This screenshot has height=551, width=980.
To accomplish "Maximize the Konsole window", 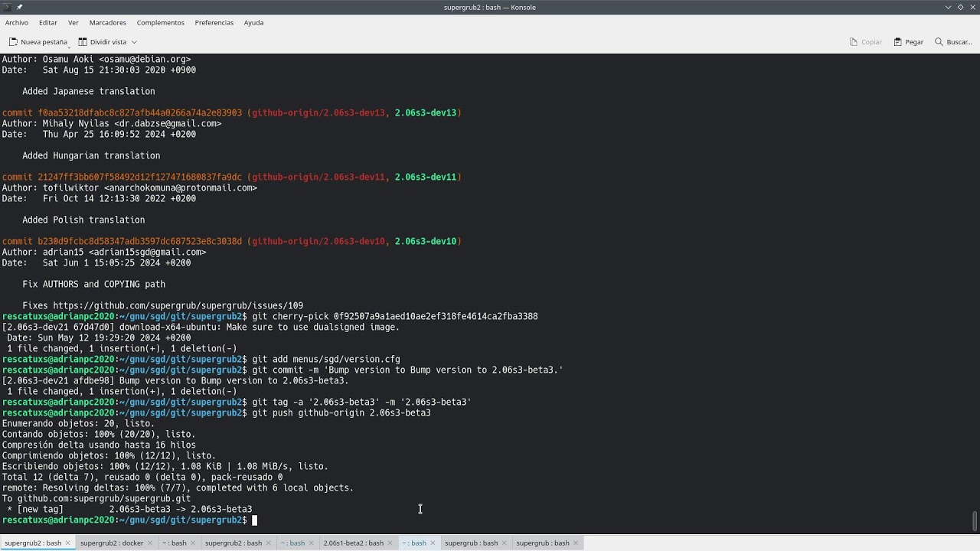I will [960, 7].
